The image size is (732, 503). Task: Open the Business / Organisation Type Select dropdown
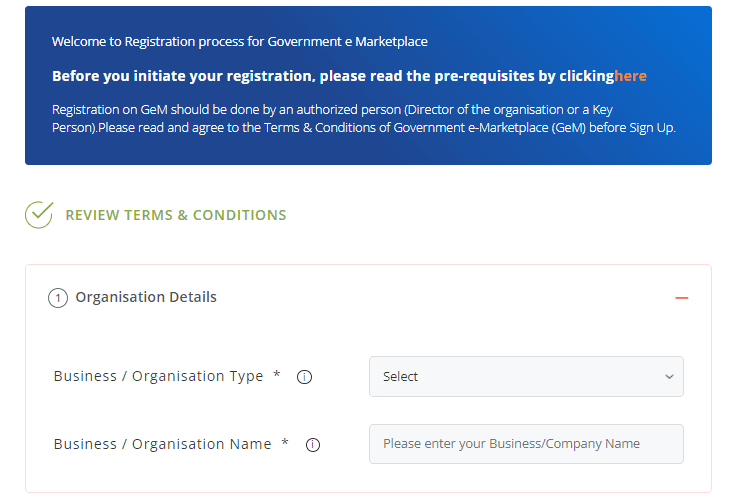pyautogui.click(x=526, y=377)
